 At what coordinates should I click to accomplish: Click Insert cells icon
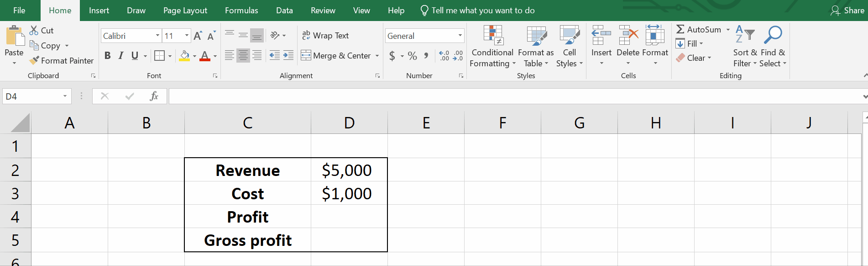click(x=601, y=35)
